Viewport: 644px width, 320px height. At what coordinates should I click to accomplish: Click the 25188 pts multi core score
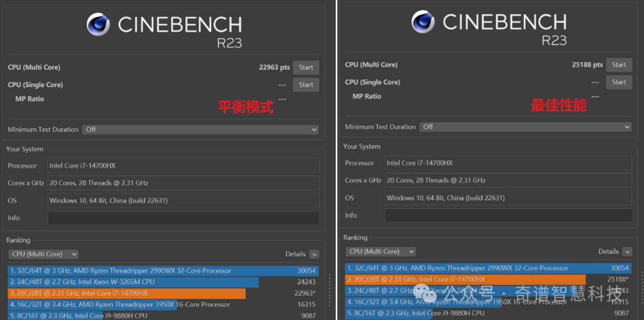587,65
